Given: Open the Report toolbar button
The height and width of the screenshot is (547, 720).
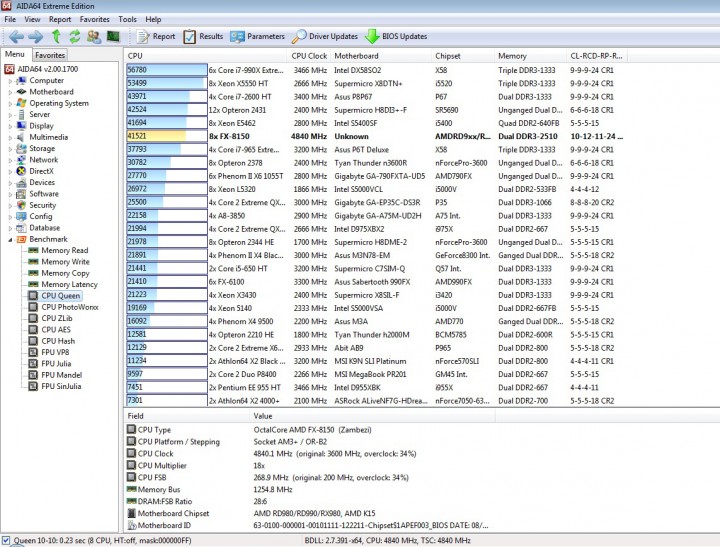Looking at the screenshot, I should coord(156,36).
